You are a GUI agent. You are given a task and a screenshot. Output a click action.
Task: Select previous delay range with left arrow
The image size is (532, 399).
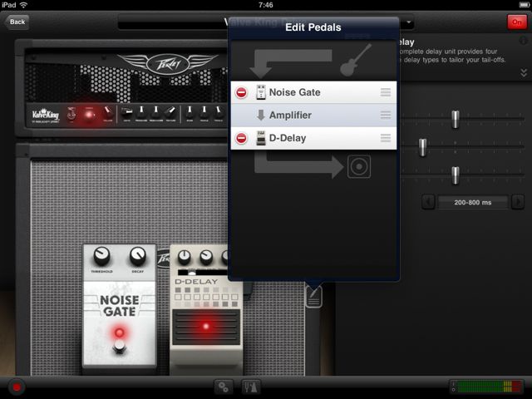pos(429,202)
